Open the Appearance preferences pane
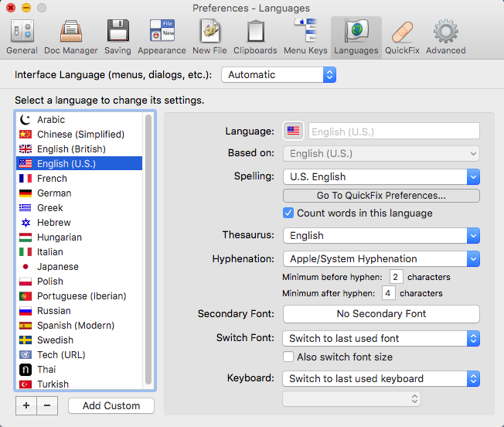504x427 pixels. click(162, 36)
